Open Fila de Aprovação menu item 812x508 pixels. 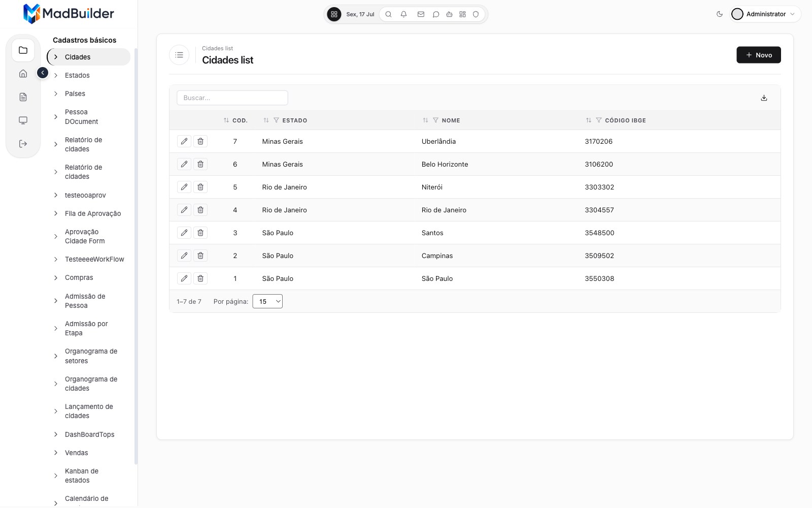93,213
